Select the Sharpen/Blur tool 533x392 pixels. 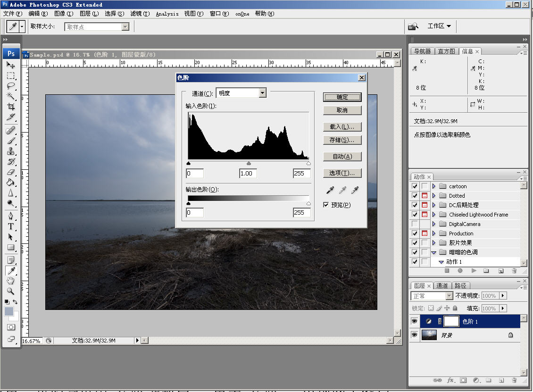(10, 193)
